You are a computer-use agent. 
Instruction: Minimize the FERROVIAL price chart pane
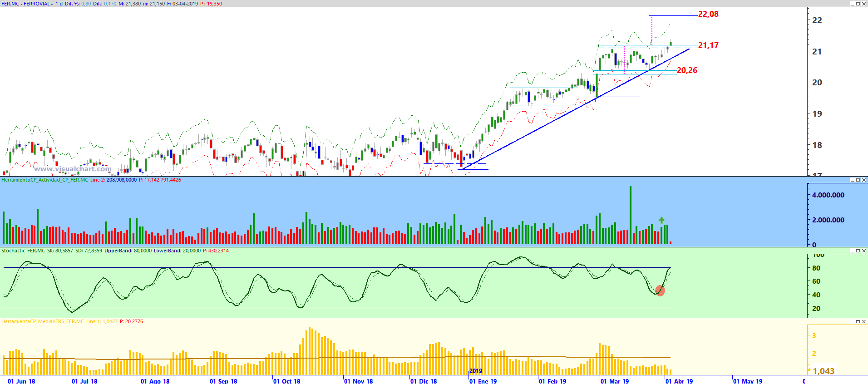click(852, 4)
